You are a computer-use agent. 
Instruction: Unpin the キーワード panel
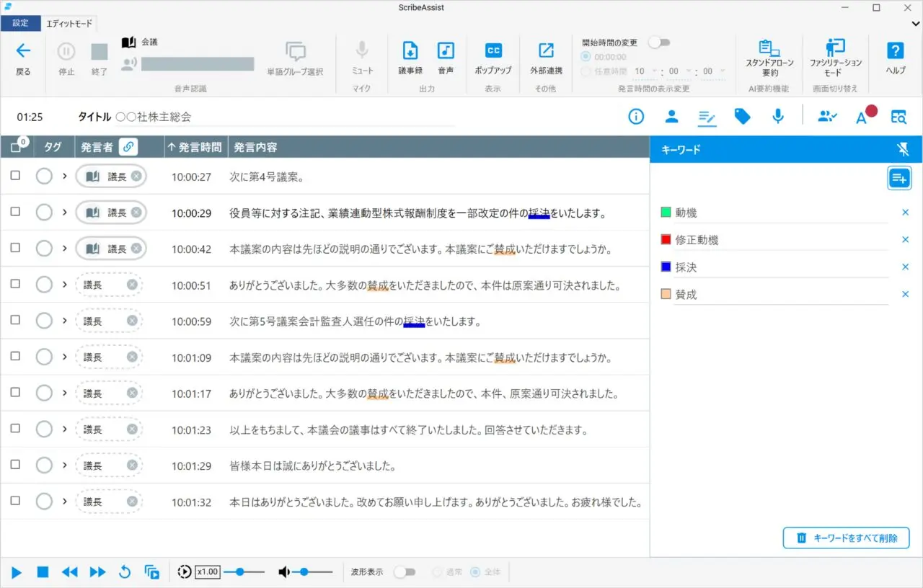(903, 149)
